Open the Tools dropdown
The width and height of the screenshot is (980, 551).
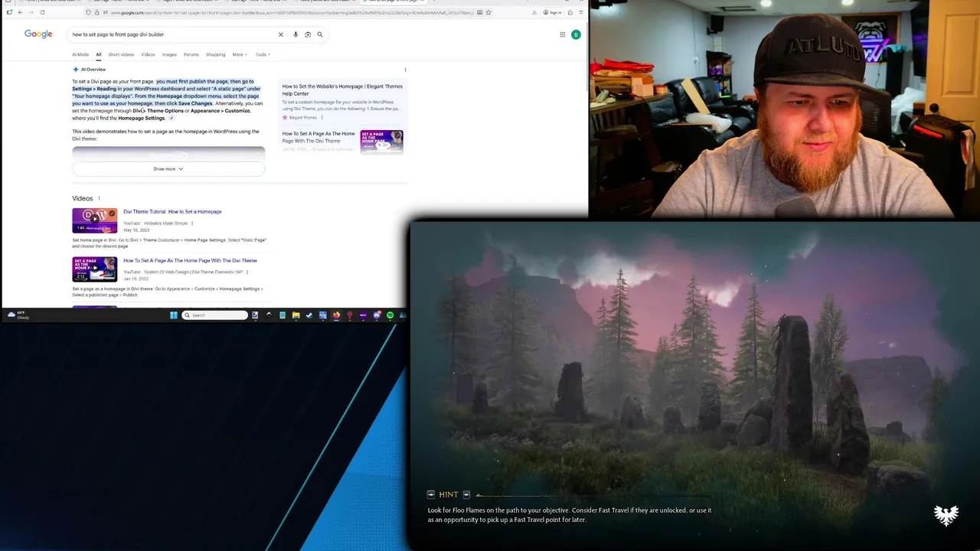[x=263, y=54]
